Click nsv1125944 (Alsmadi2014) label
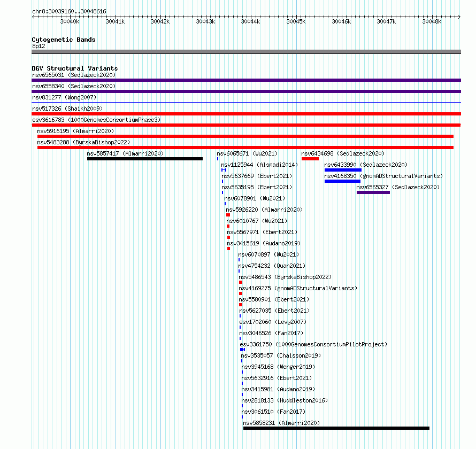Screen dimensions: 476x449 click(259, 165)
